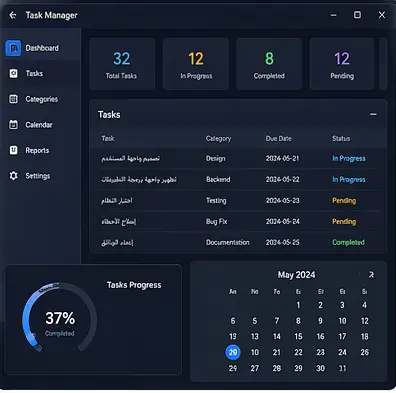Select the 12 In Progress card

tap(196, 64)
